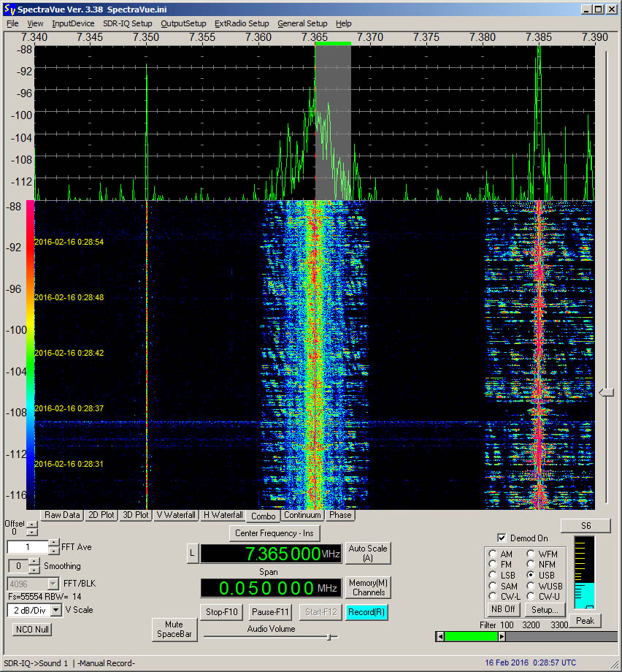Open the Help menu

point(344,23)
